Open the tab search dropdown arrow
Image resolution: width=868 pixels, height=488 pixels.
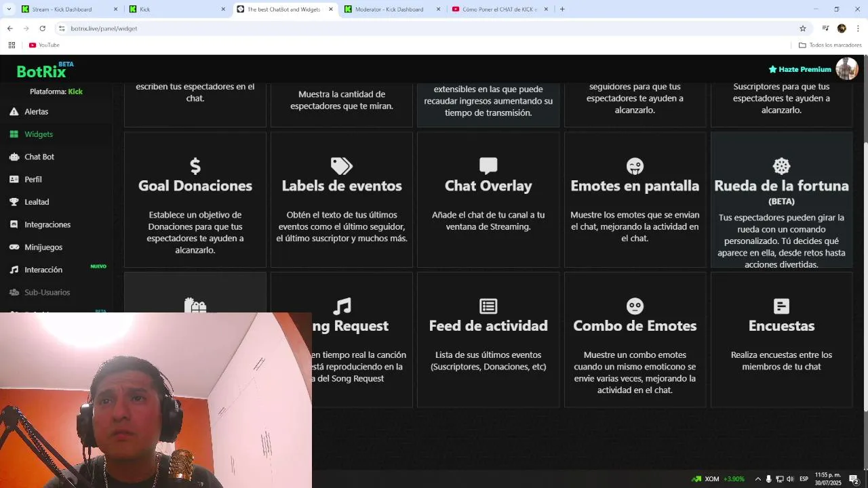9,9
